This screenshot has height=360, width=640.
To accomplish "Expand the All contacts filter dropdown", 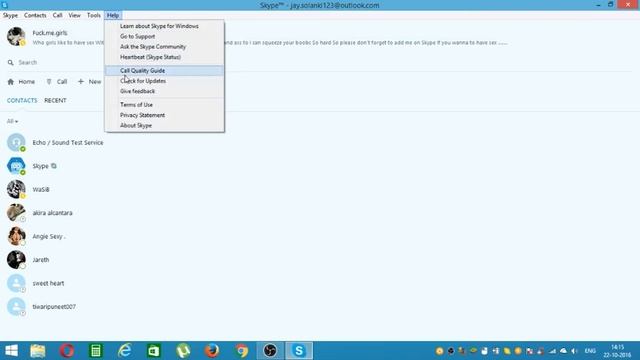I will 12,121.
